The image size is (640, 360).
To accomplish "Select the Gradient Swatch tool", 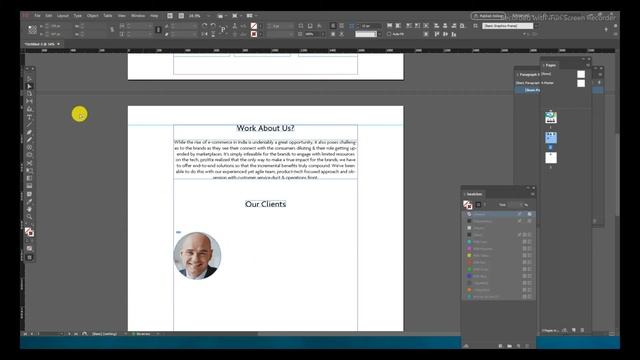I will (29, 178).
